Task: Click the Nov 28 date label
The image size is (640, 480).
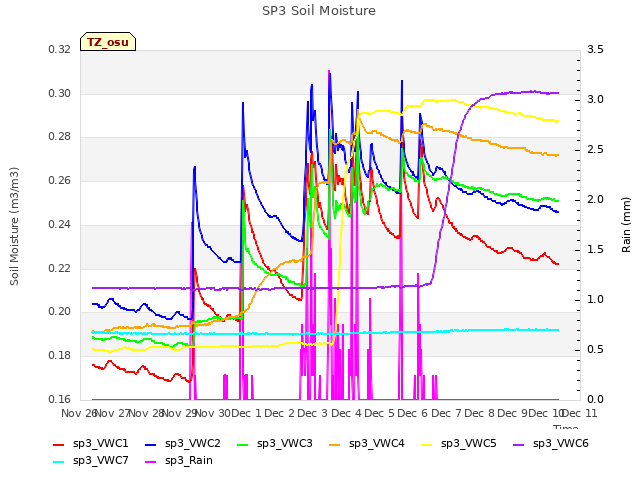Action: click(x=147, y=413)
